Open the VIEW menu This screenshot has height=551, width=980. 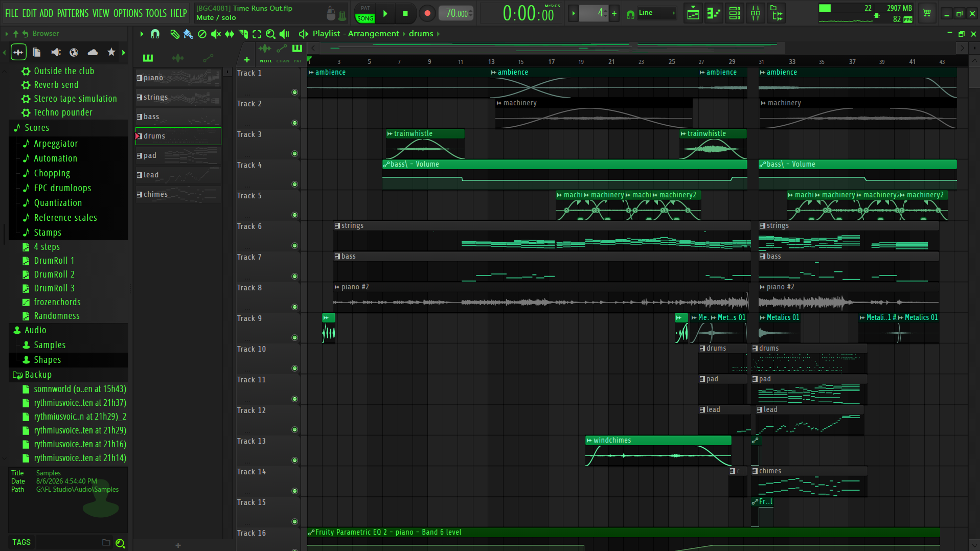point(101,13)
